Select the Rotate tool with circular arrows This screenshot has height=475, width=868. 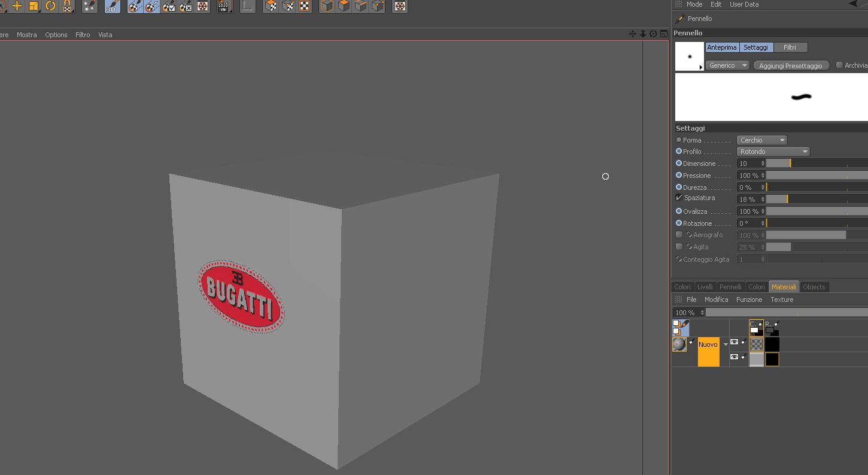pyautogui.click(x=50, y=6)
